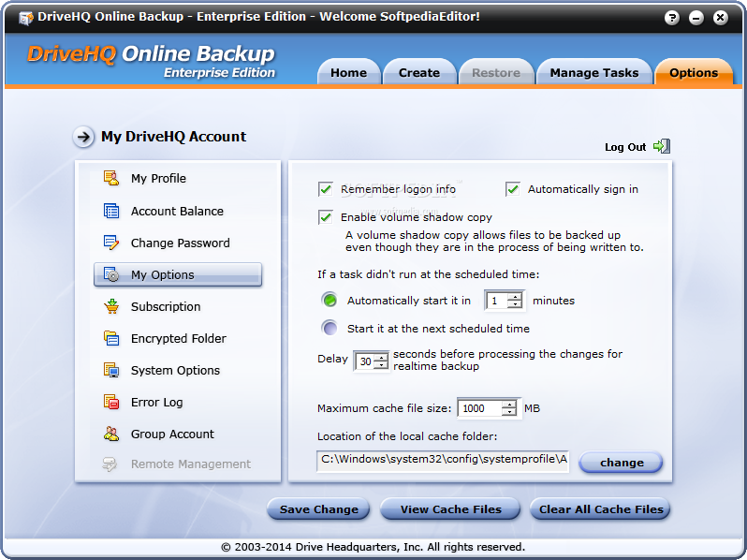
Task: Increase maximum cache file size
Action: 509,405
